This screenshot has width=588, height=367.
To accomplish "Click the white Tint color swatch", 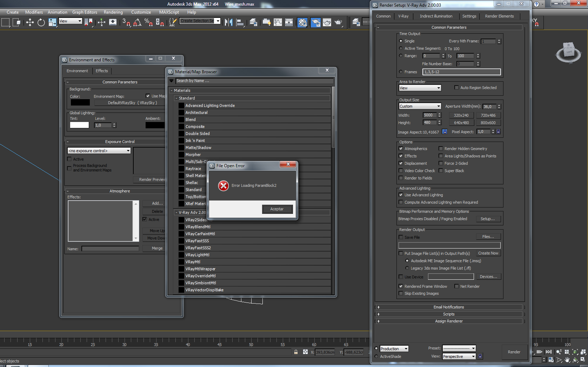I will 79,125.
